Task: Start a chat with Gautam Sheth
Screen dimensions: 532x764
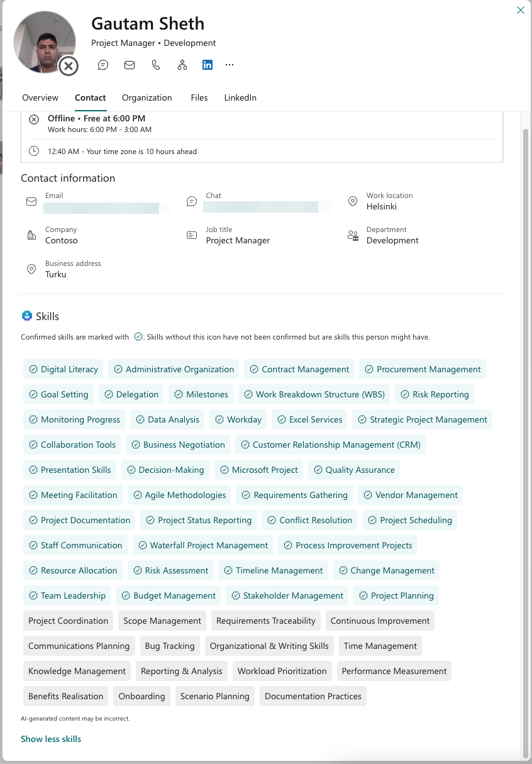Action: (x=103, y=65)
